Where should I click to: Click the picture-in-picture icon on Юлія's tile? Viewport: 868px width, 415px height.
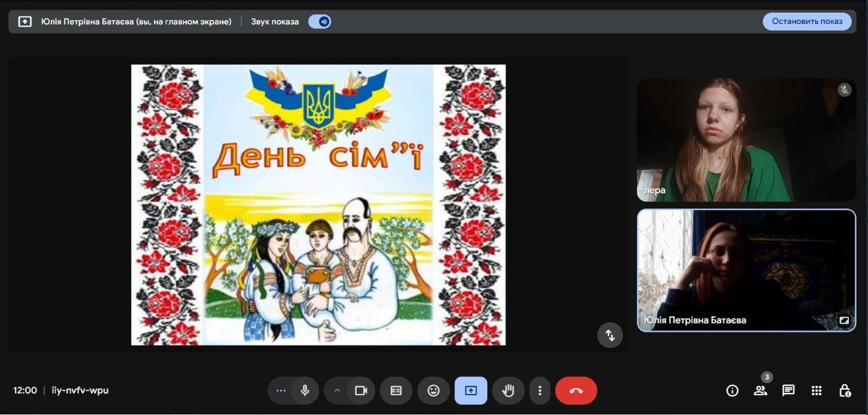(x=844, y=320)
